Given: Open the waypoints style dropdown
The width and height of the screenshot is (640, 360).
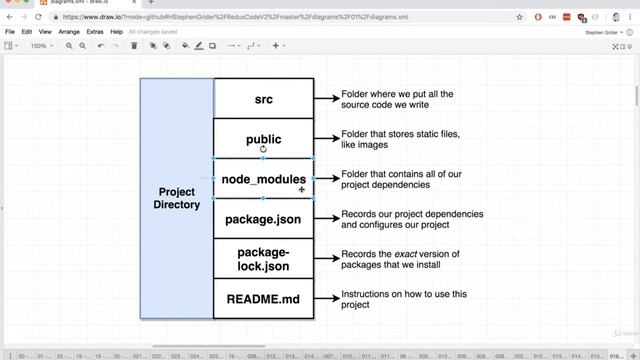Looking at the screenshot, I should click(253, 46).
